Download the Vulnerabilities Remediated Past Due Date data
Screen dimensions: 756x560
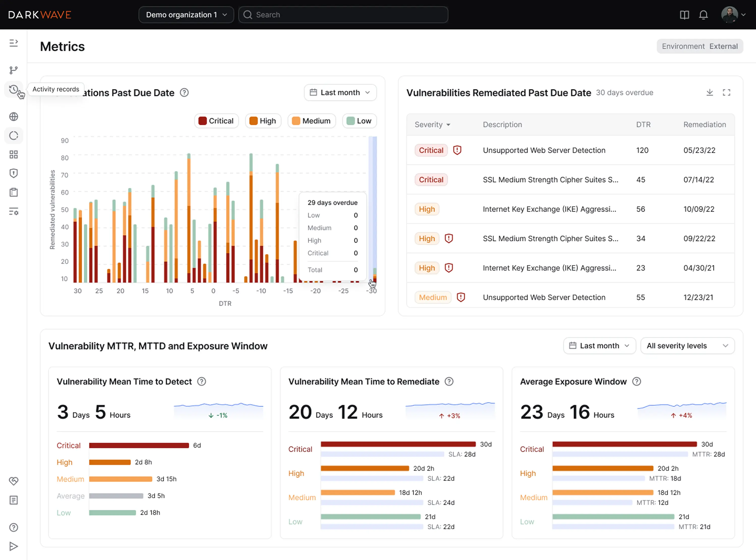coord(710,92)
